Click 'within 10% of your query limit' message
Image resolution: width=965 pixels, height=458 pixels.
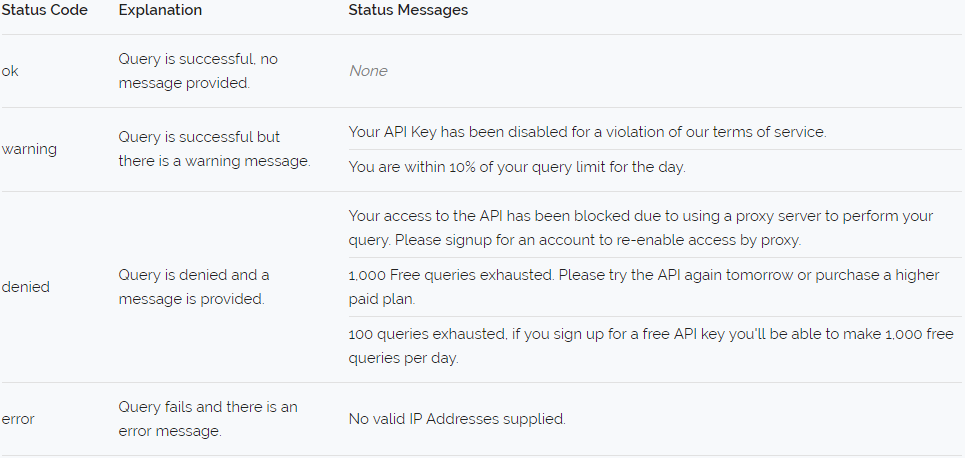(516, 167)
